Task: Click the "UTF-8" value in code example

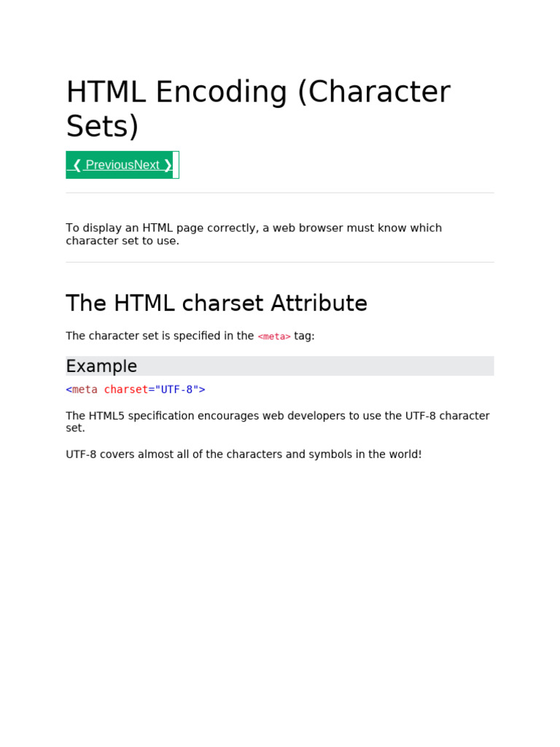Action: [x=176, y=390]
